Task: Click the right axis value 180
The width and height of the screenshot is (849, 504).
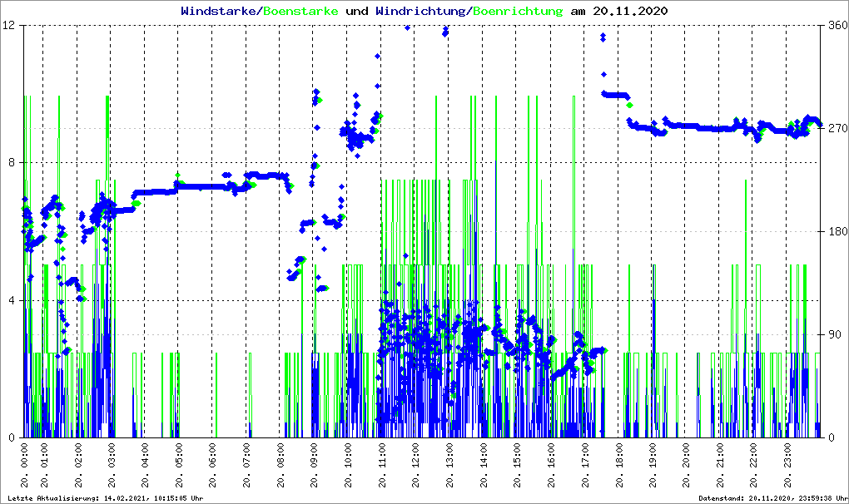Action: point(836,232)
